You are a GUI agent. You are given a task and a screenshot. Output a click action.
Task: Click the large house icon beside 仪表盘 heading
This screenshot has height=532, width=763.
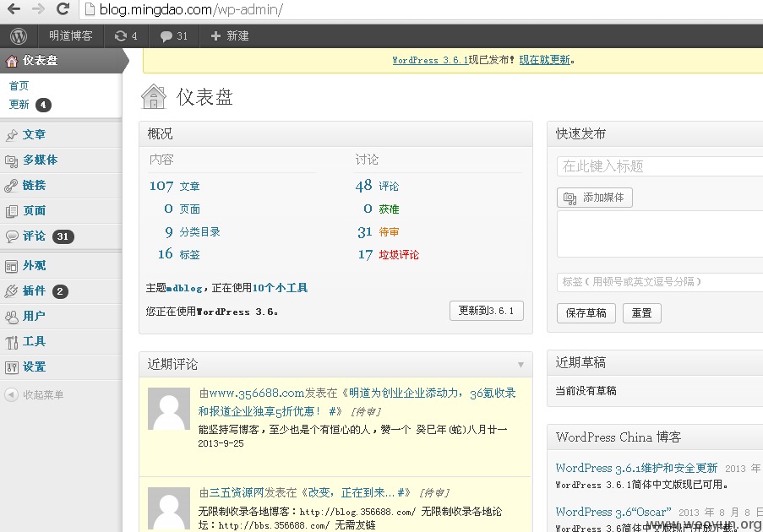coord(154,96)
